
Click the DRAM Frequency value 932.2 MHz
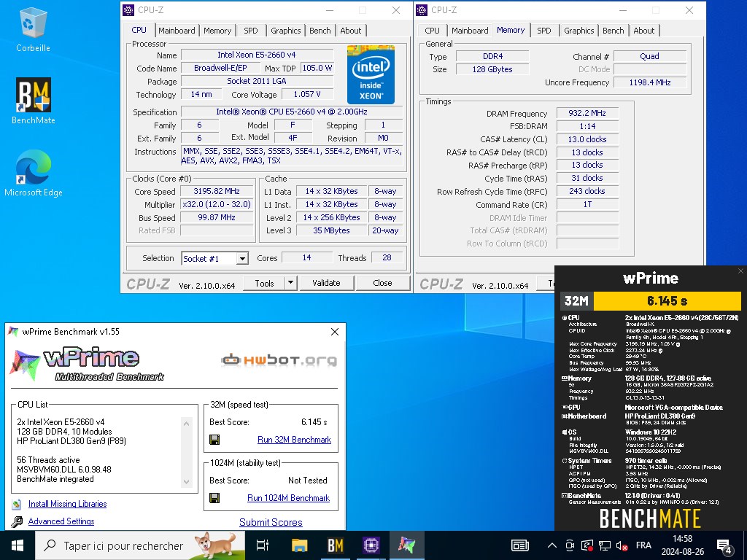click(x=587, y=113)
